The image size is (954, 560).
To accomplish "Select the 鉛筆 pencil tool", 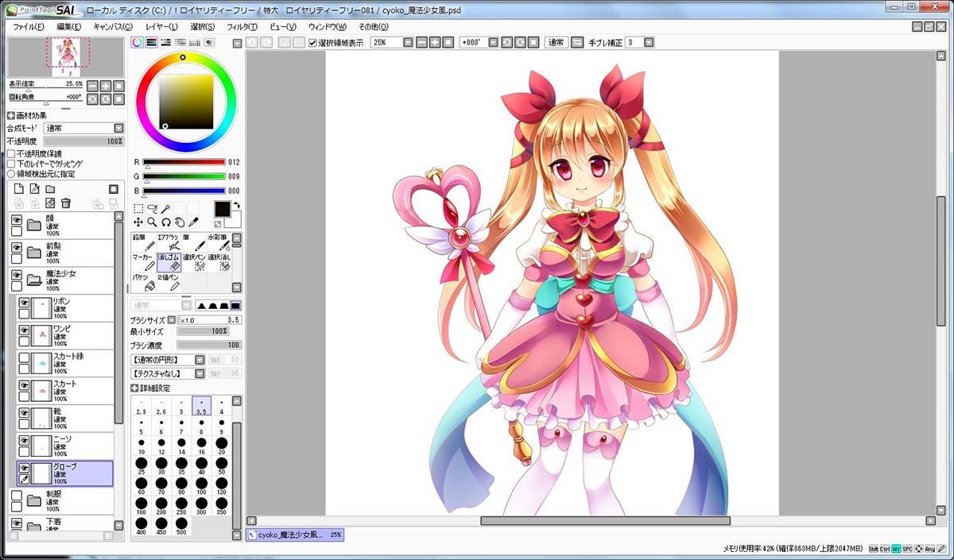I will tap(143, 241).
